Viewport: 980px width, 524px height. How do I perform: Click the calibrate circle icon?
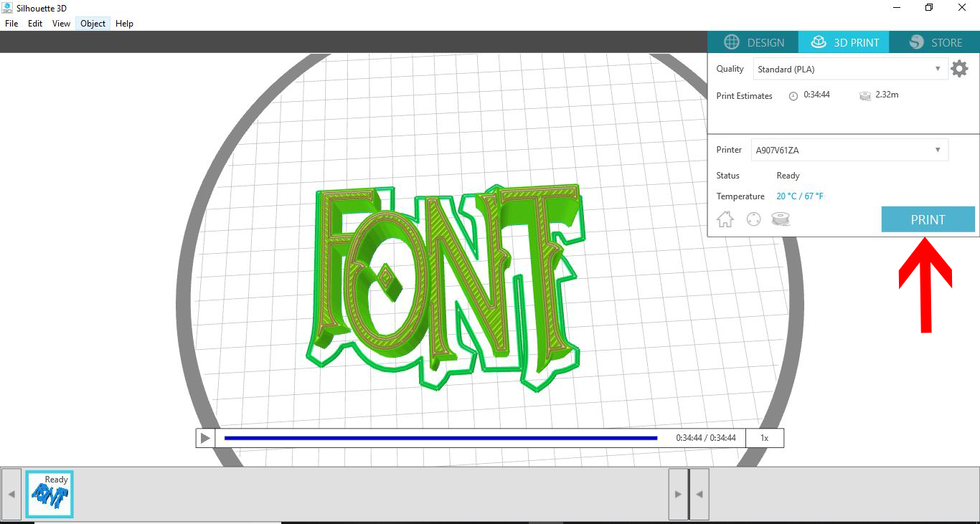[x=753, y=220]
